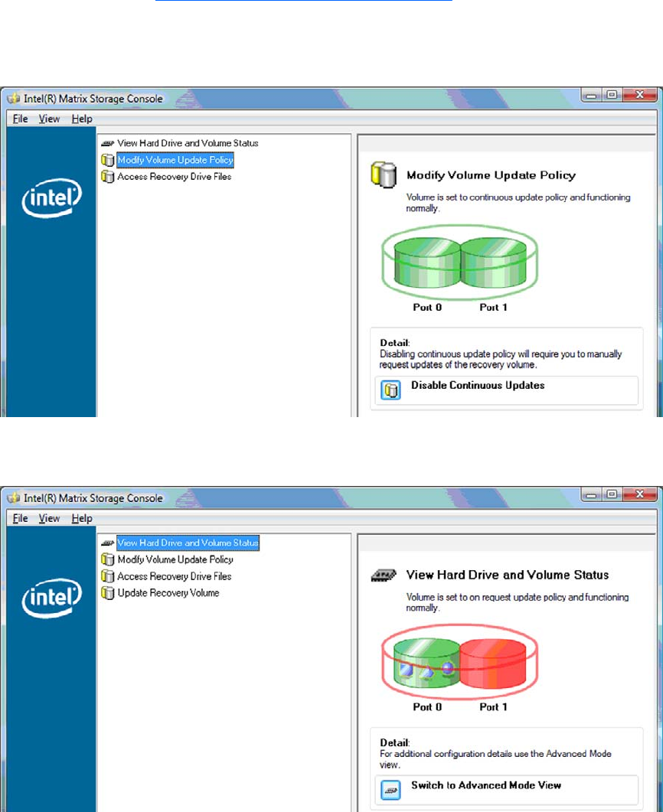Click 'Volume is set to continuous update policy' text

click(518, 203)
